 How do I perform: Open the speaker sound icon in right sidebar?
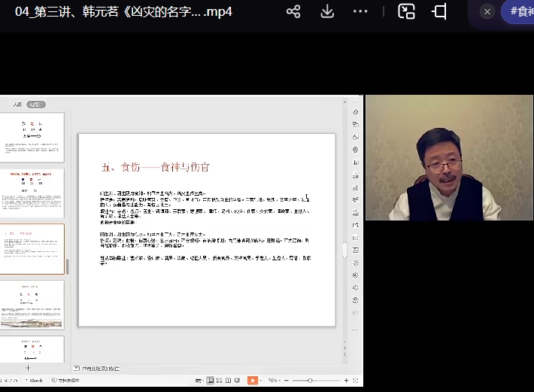(x=356, y=263)
